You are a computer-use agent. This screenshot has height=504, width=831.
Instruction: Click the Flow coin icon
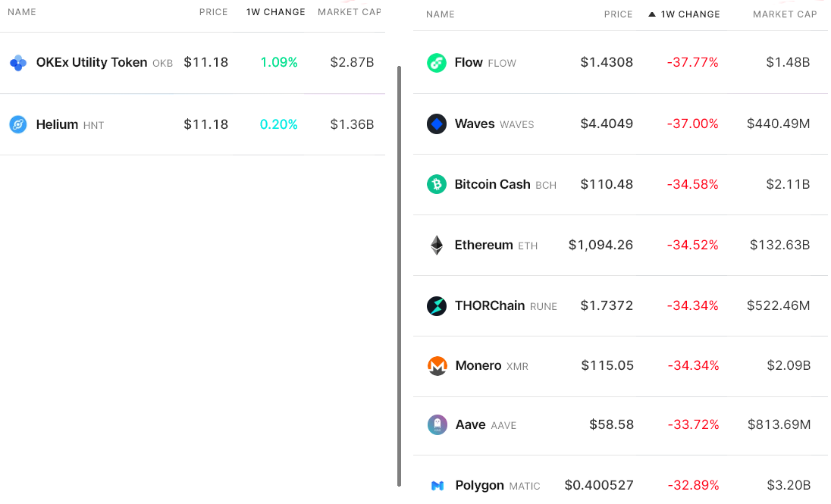pyautogui.click(x=437, y=63)
